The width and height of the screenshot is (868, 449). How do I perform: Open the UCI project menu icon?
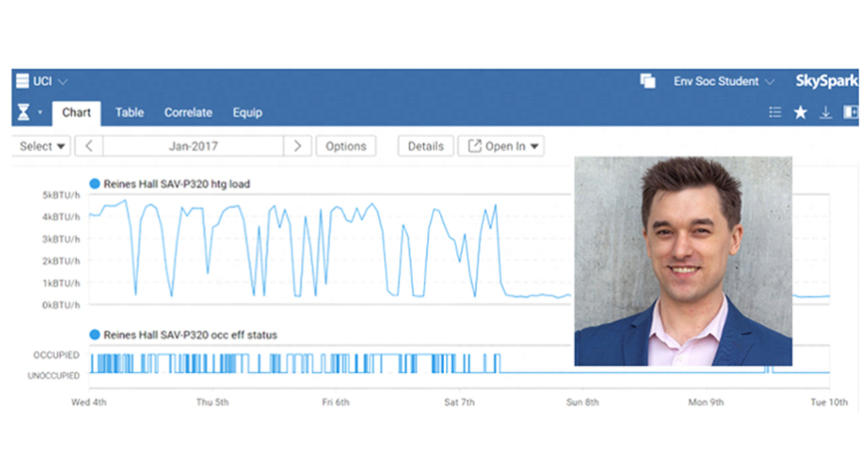(22, 81)
